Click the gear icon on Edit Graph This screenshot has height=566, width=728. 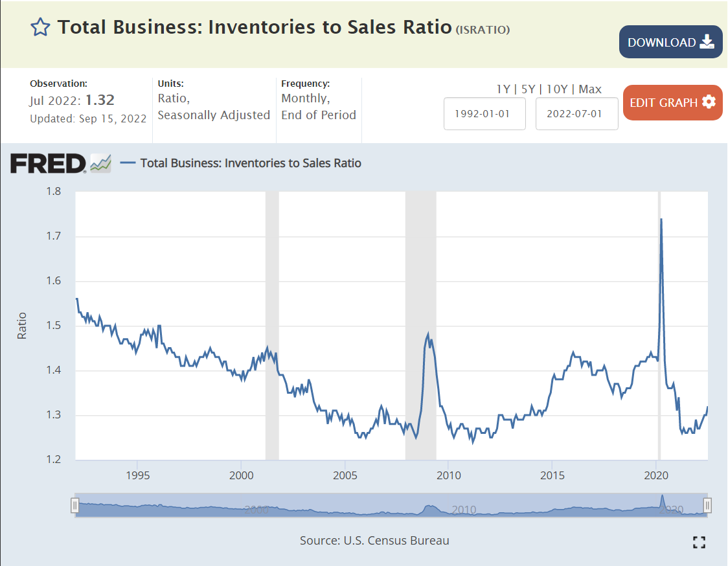pyautogui.click(x=709, y=102)
